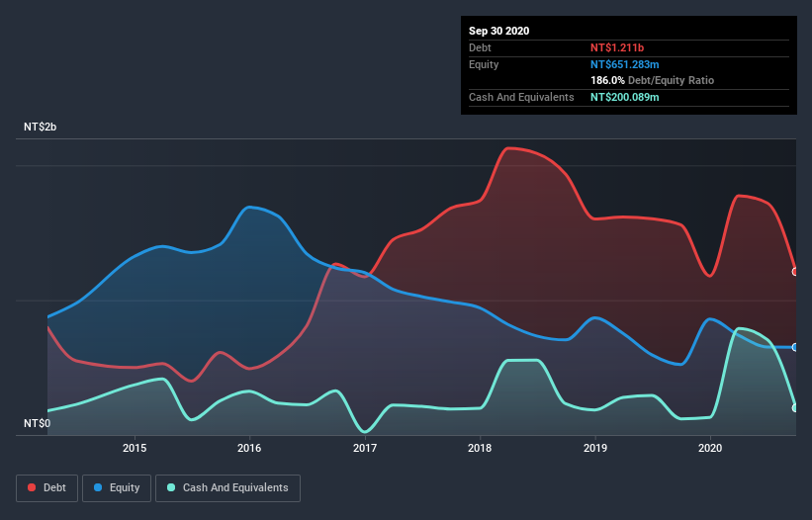Click the blue Equity endpoint marker
This screenshot has width=812, height=520.
[795, 347]
